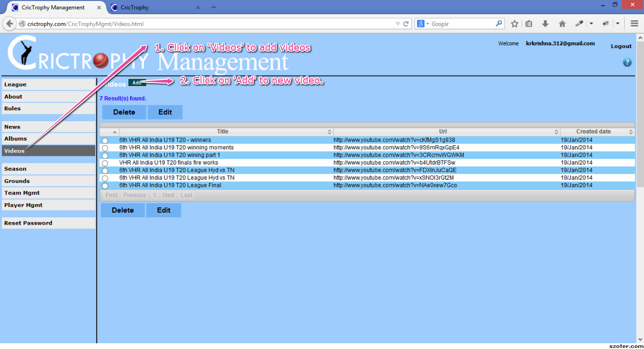Sort table by Url column arrows
This screenshot has height=349, width=644.
pos(556,132)
